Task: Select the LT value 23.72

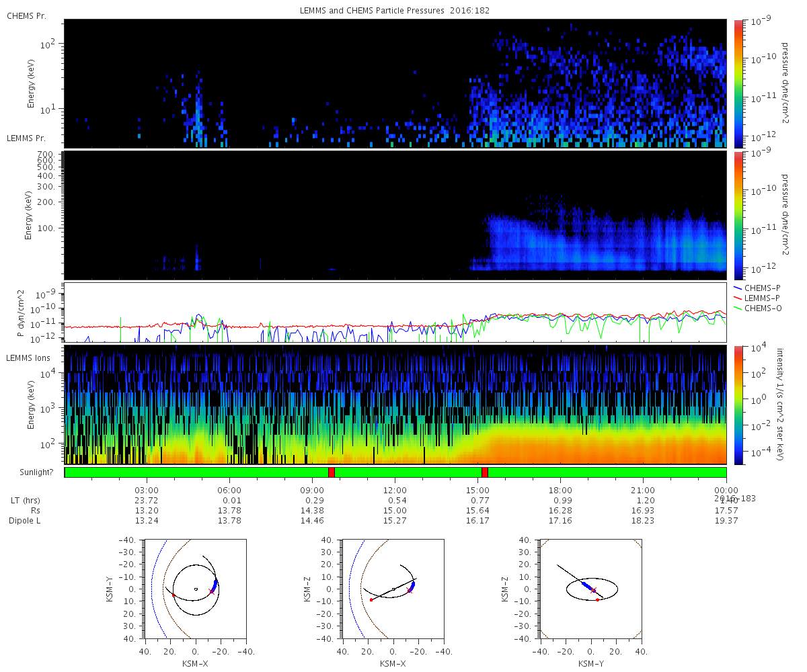Action: tap(147, 501)
